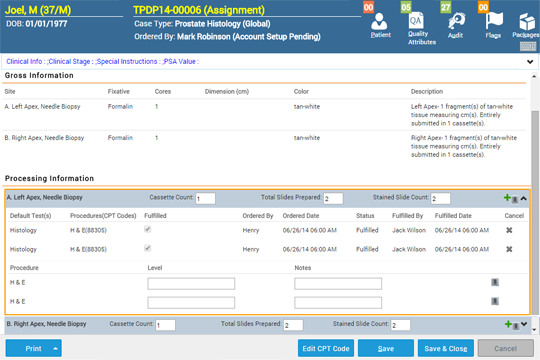This screenshot has height=360, width=540.
Task: Click gray slide icon in Right Apex header
Action: coord(516,326)
